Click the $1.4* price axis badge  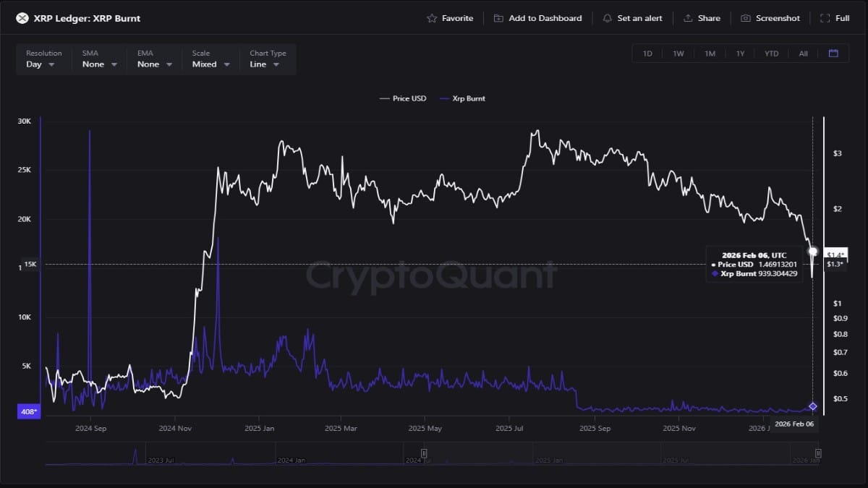click(x=835, y=254)
